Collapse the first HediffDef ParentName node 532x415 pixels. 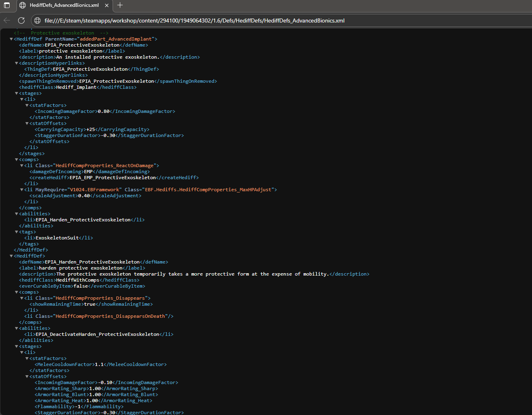coord(11,39)
